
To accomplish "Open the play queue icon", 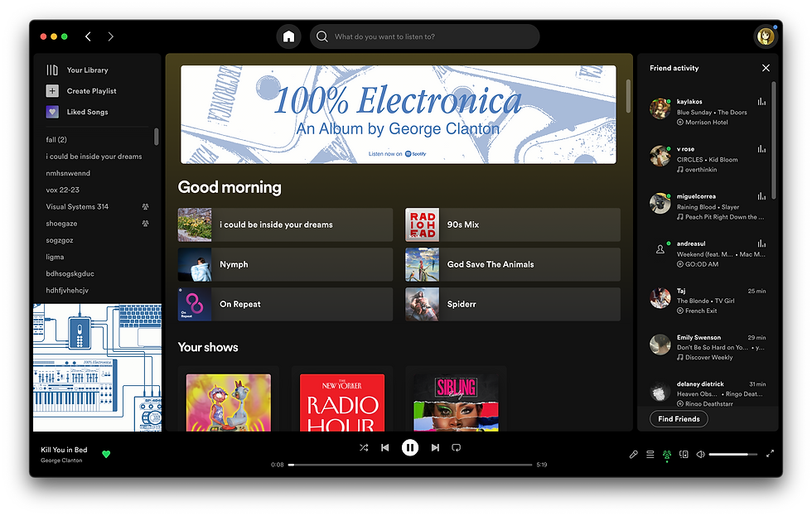I will pos(650,455).
